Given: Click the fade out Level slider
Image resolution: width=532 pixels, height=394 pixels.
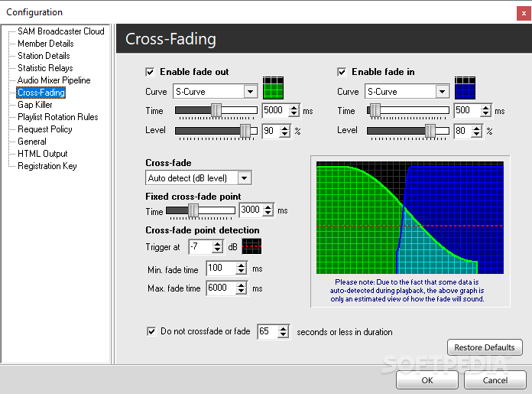Looking at the screenshot, I should tap(216, 131).
